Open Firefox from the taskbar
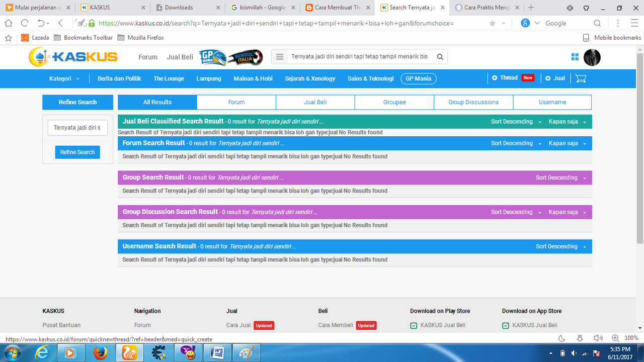This screenshot has width=644, height=362. tap(100, 353)
